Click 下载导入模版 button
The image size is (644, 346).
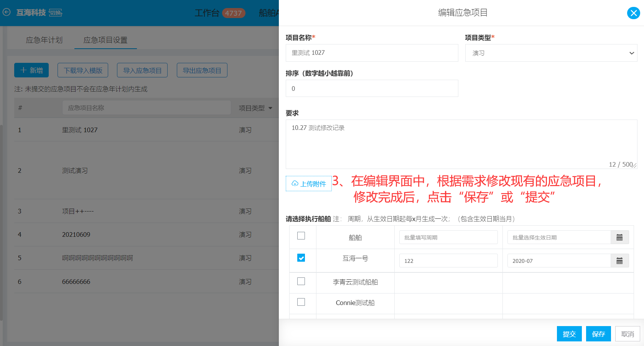click(83, 70)
